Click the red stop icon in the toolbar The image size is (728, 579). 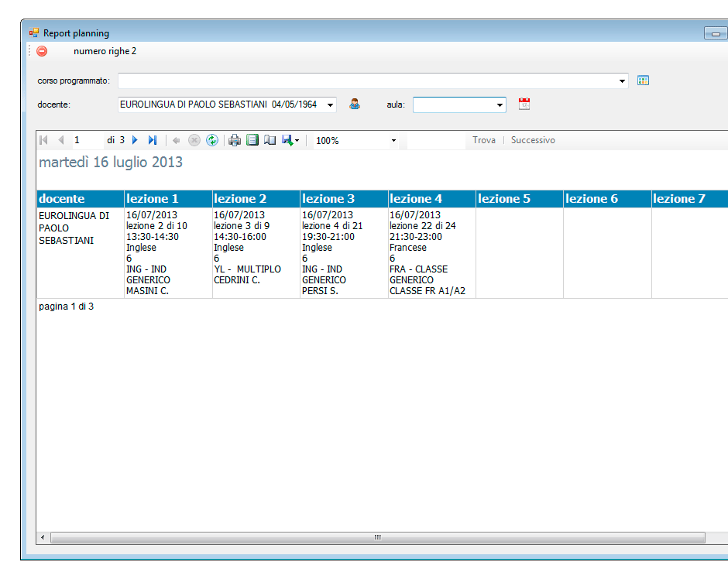click(42, 51)
